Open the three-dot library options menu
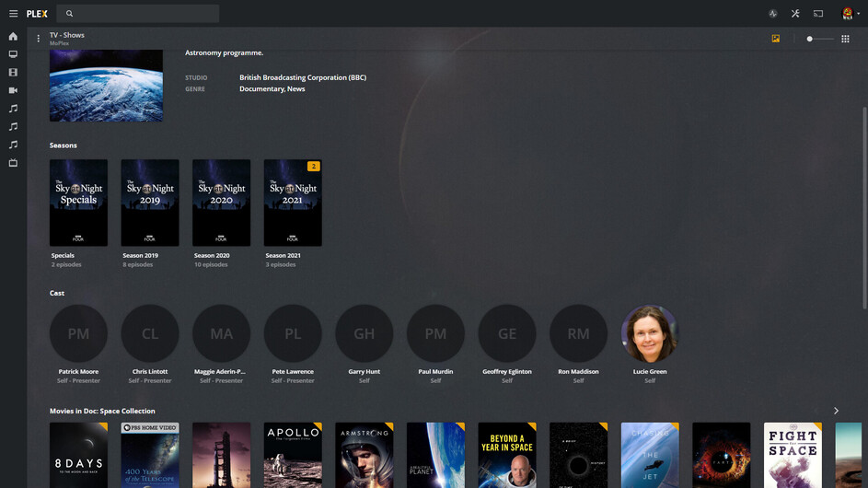The width and height of the screenshot is (868, 488). 38,39
